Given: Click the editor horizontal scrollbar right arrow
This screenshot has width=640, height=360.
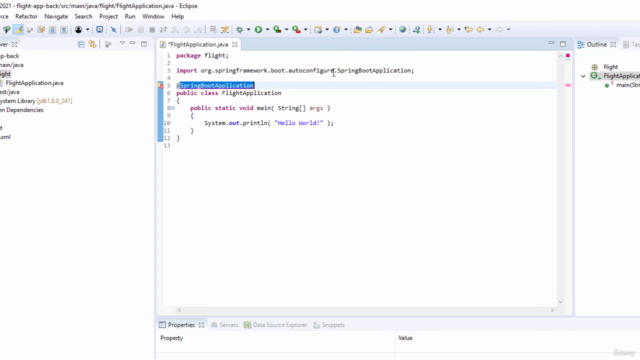Looking at the screenshot, I should [x=552, y=310].
